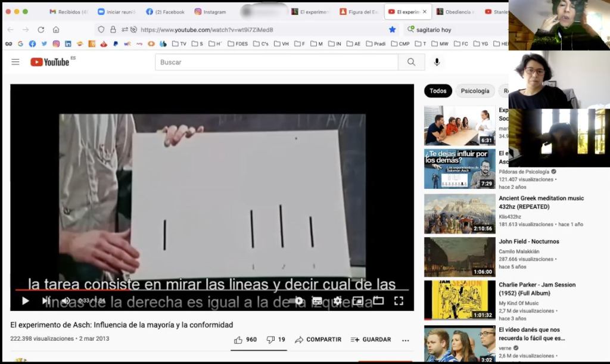Click the Buscar search field
610x364 pixels.
(276, 62)
